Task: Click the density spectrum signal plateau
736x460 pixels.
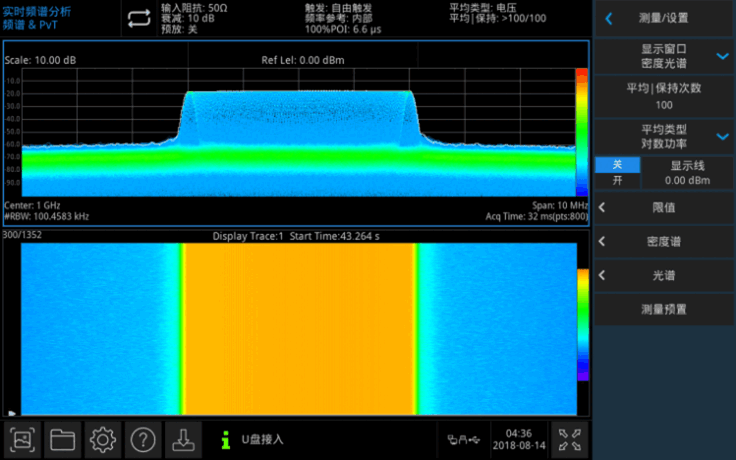Action: pyautogui.click(x=299, y=115)
